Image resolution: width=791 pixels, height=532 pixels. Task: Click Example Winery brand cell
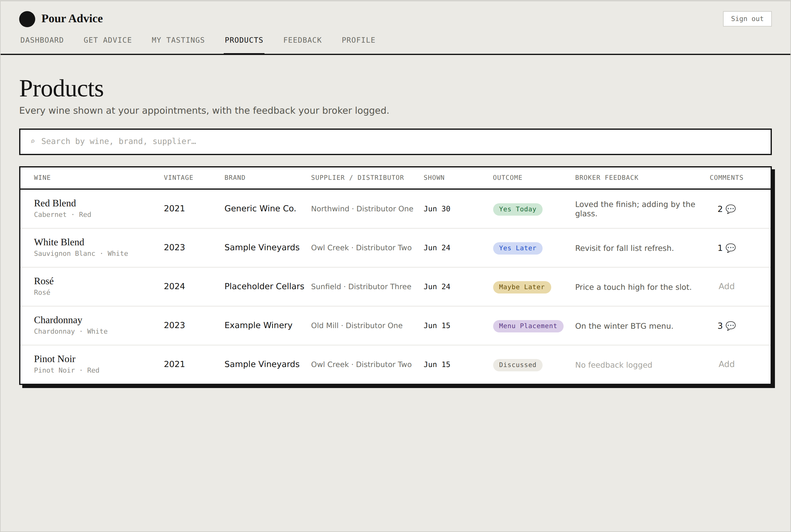[x=258, y=325]
